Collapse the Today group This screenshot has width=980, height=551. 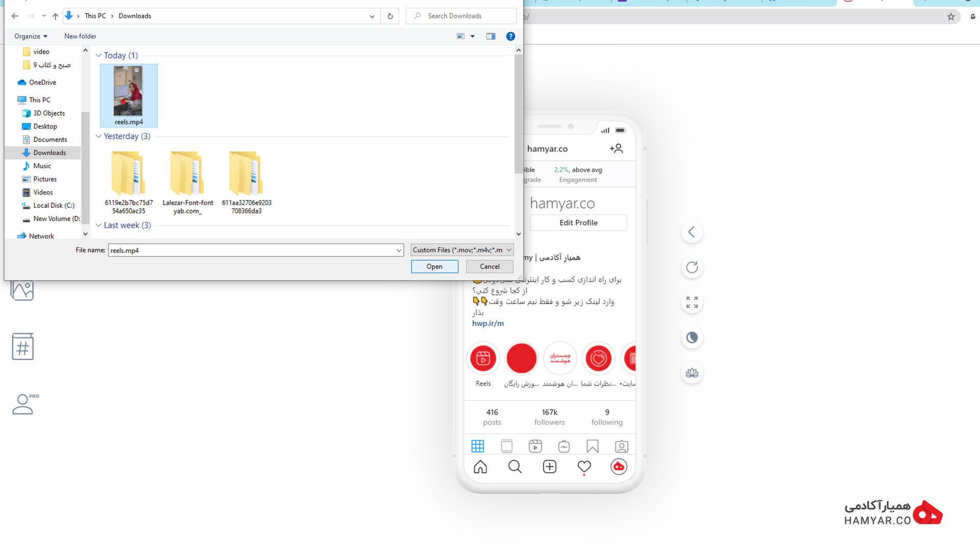99,55
